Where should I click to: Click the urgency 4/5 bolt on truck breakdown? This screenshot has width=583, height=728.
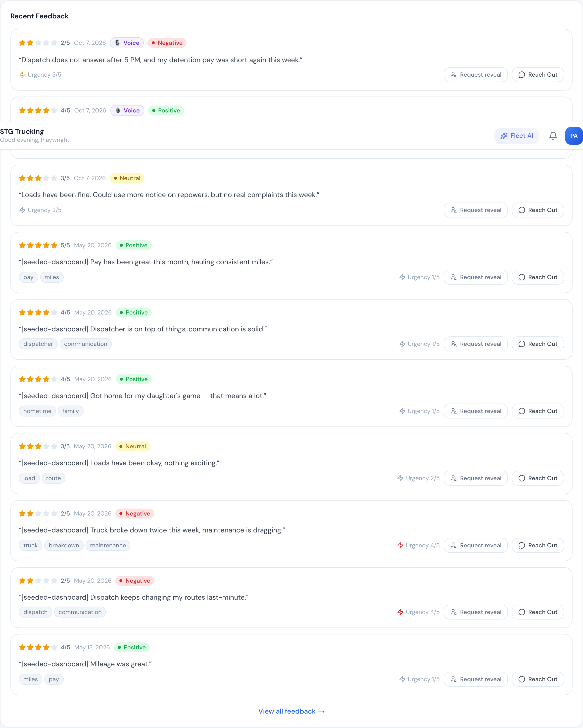[x=400, y=545]
